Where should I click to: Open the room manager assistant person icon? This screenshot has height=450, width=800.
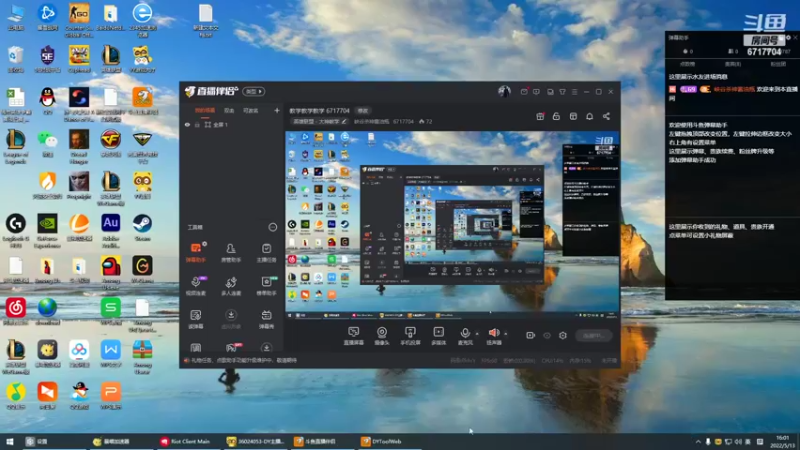tap(231, 252)
